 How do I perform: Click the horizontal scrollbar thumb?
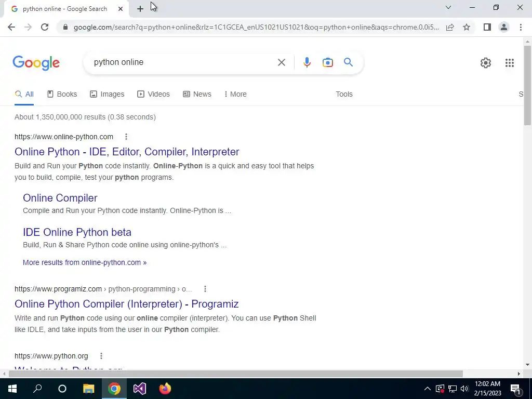coord(236,374)
